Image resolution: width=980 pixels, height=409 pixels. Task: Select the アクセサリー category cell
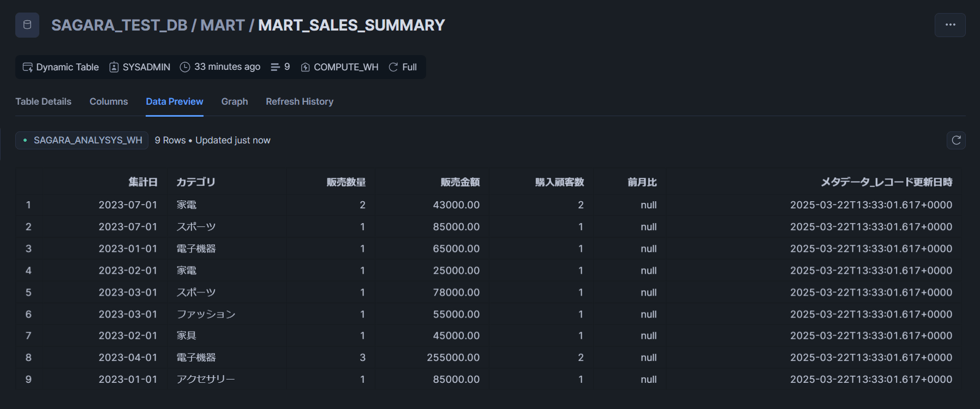(x=206, y=380)
